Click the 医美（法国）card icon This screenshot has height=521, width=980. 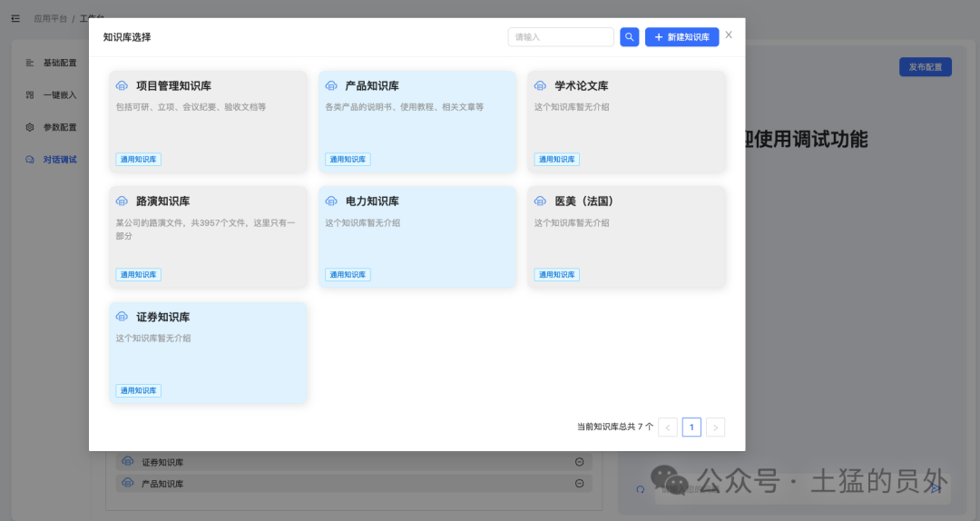[540, 201]
